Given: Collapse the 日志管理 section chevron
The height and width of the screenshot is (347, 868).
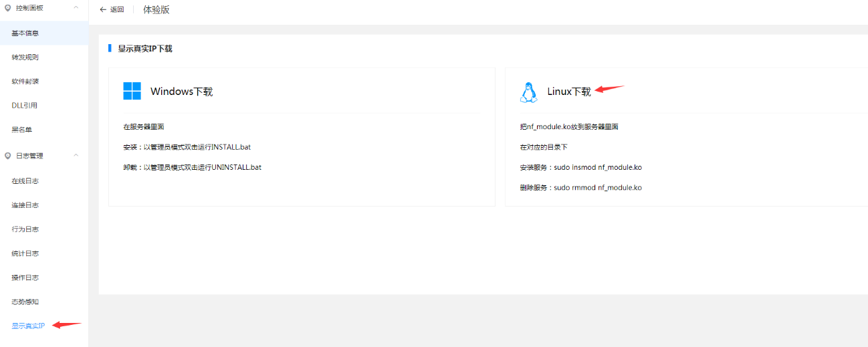Looking at the screenshot, I should (x=76, y=156).
